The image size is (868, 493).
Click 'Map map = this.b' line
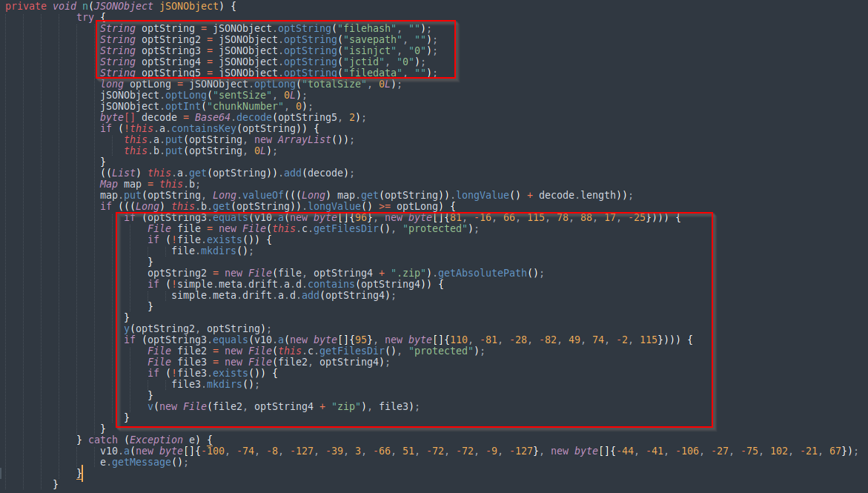pos(150,183)
